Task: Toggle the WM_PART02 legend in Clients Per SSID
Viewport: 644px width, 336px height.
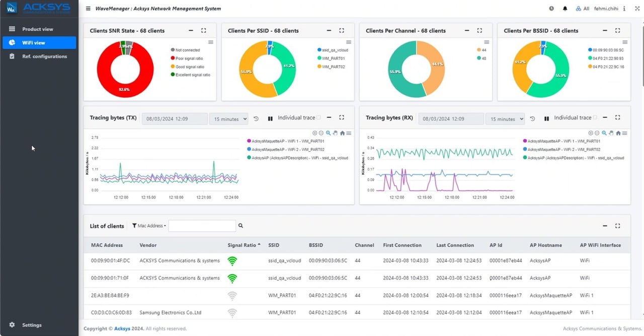Action: 333,66
